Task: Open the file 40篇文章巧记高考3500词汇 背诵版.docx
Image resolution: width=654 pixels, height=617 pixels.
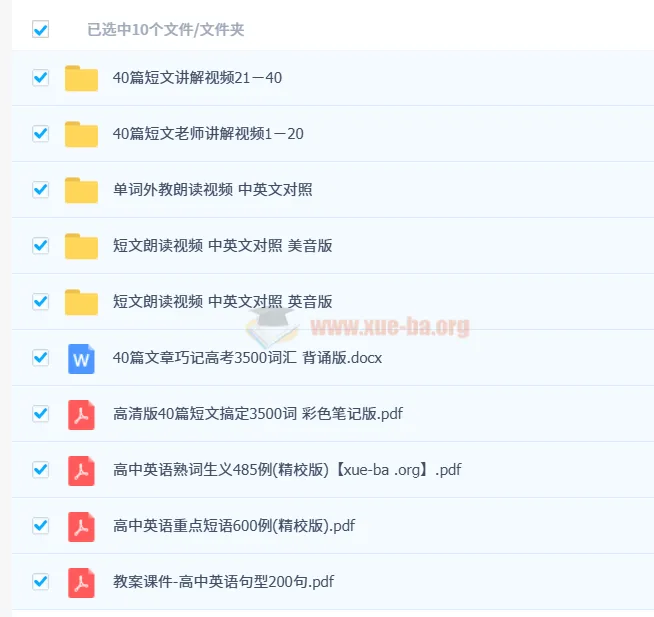Action: [247, 358]
